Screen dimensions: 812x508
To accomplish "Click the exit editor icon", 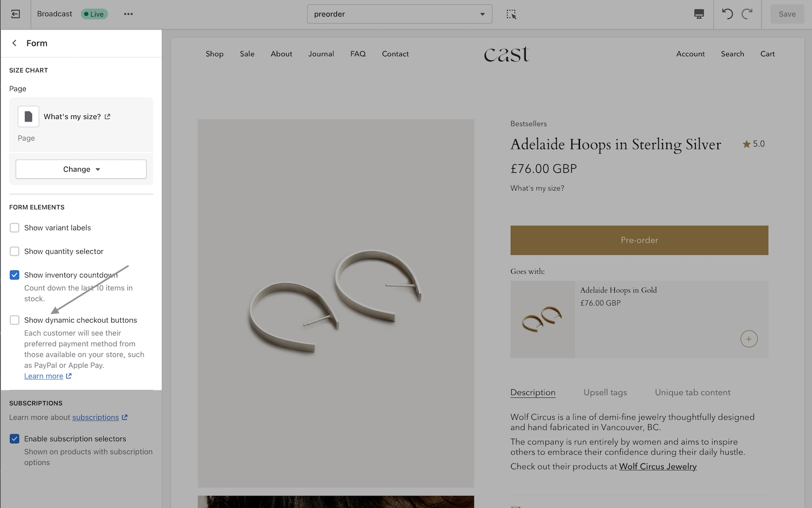I will pyautogui.click(x=16, y=14).
